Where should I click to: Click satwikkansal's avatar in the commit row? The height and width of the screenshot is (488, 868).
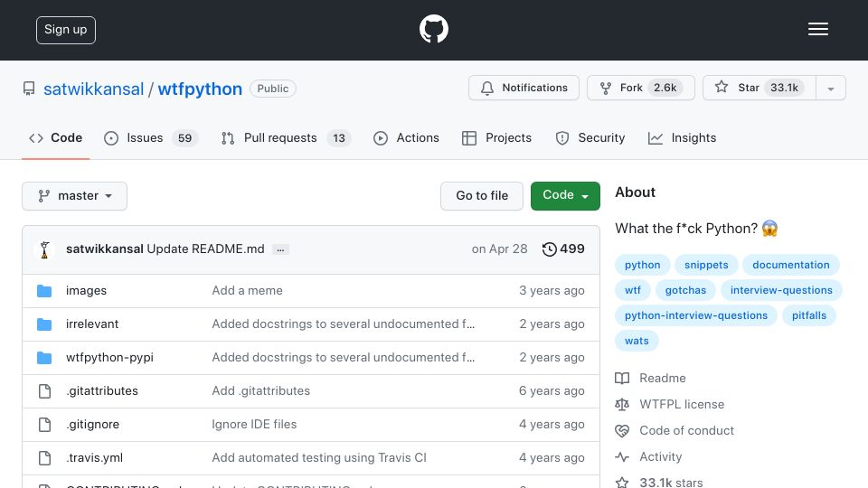[45, 249]
